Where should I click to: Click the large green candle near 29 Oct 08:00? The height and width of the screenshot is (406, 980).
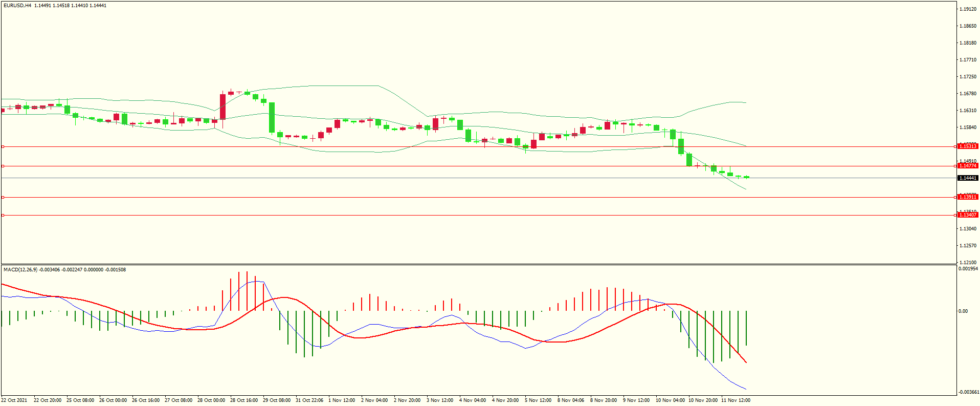click(x=272, y=117)
